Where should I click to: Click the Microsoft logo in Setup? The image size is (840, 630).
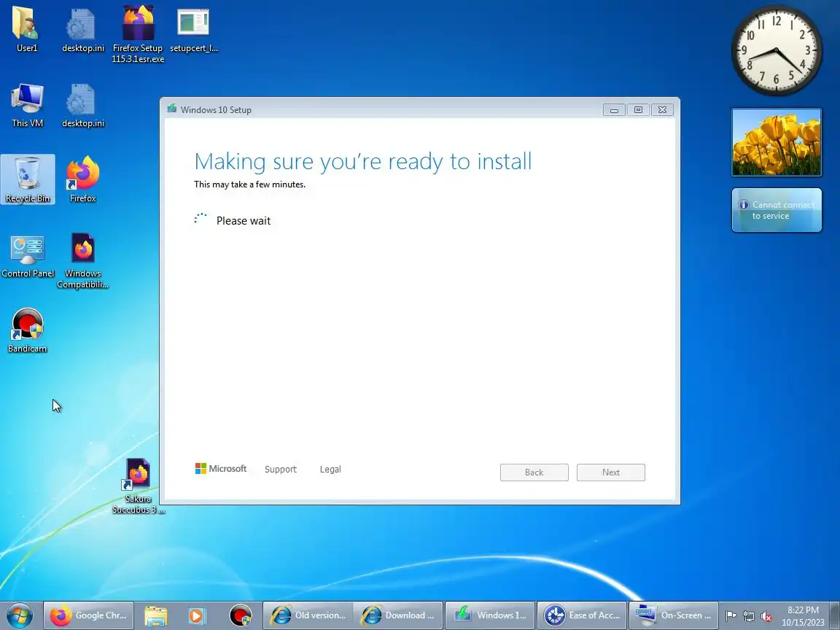221,469
